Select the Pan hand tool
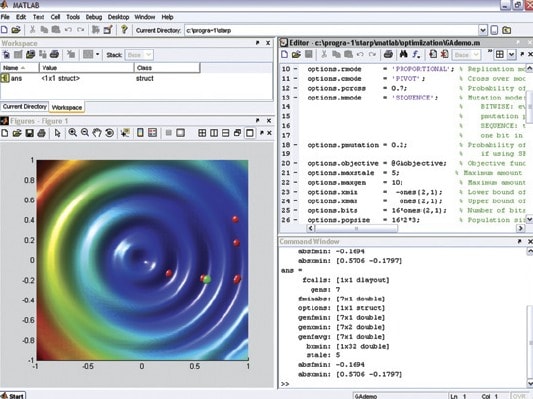The height and width of the screenshot is (399, 533). pyautogui.click(x=97, y=133)
